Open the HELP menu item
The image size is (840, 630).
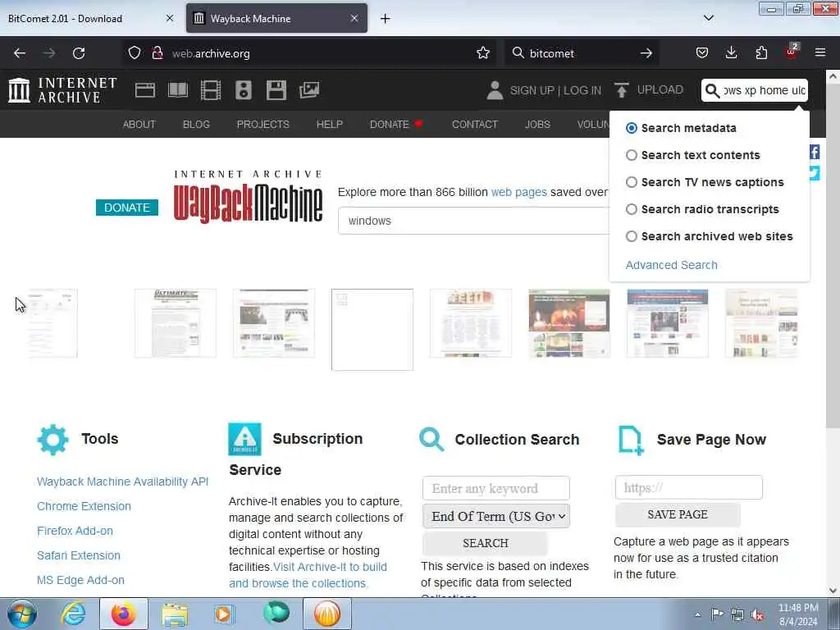(x=330, y=125)
